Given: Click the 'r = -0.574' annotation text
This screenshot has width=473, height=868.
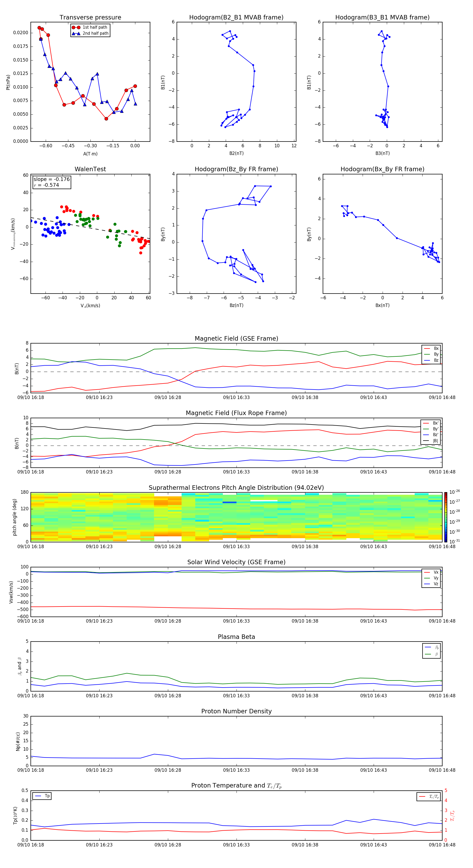Looking at the screenshot, I should pyautogui.click(x=47, y=185).
